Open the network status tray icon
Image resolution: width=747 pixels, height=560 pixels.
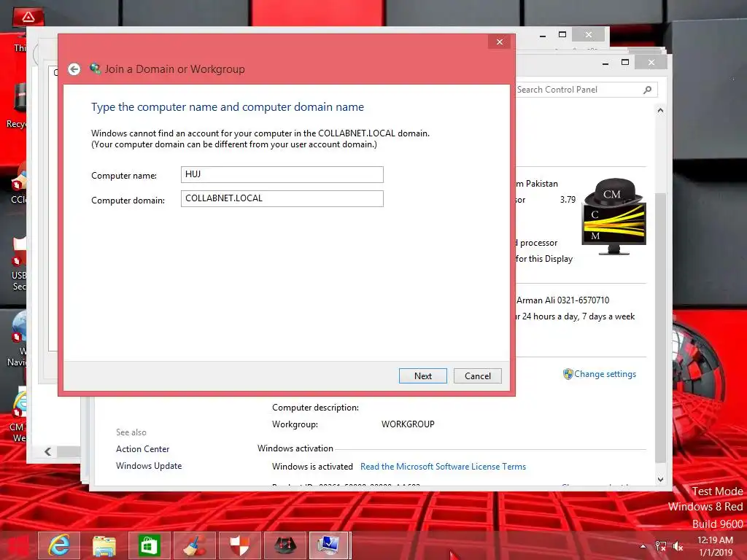point(660,546)
